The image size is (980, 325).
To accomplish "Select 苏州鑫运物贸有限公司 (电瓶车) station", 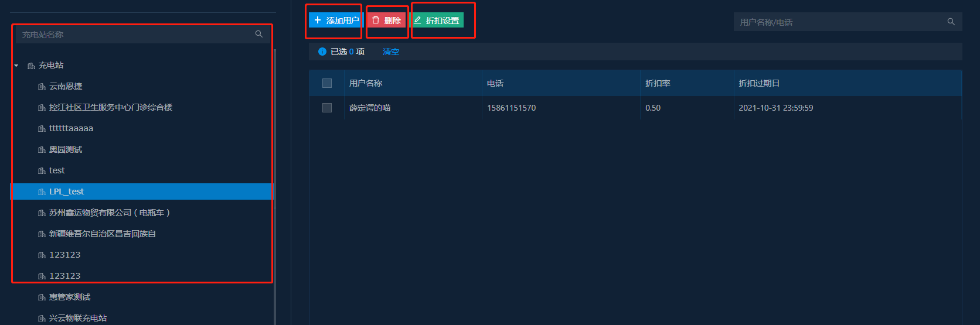I will 109,213.
